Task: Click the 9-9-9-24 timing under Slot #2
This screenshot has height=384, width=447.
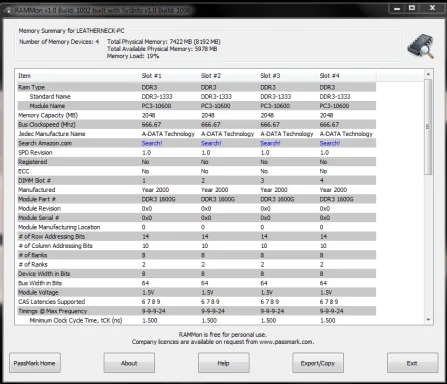Action: (213, 311)
